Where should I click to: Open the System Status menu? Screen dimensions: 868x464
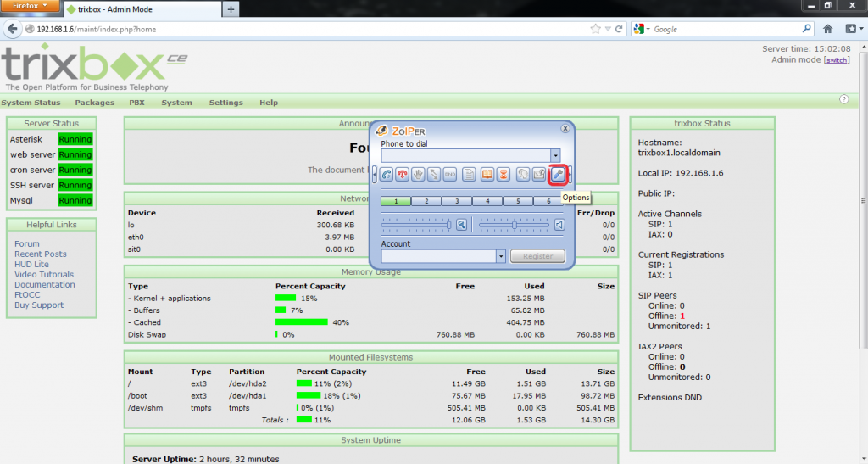point(31,103)
